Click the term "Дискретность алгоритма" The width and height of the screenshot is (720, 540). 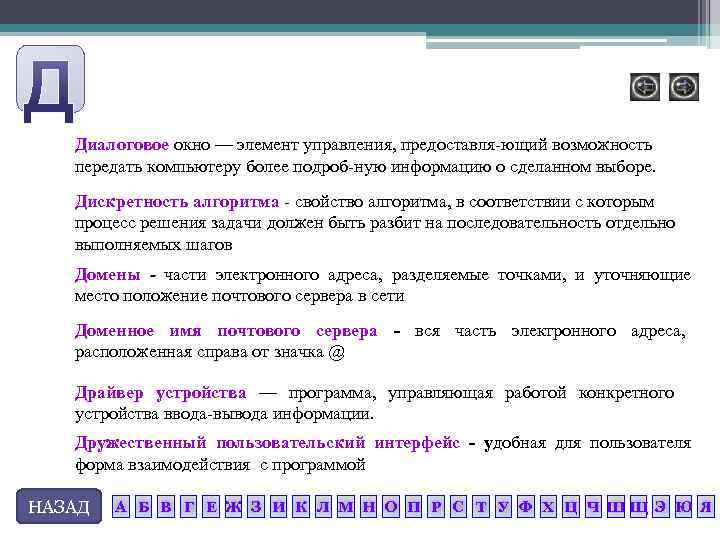point(177,202)
